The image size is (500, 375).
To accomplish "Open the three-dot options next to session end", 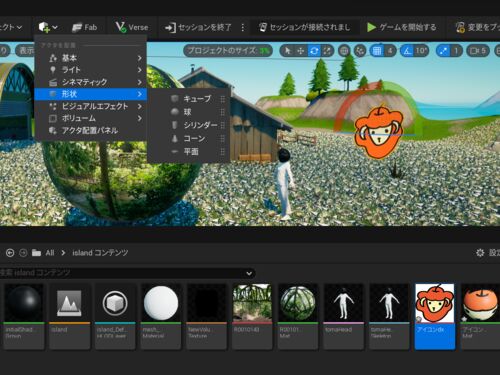I will coord(243,27).
